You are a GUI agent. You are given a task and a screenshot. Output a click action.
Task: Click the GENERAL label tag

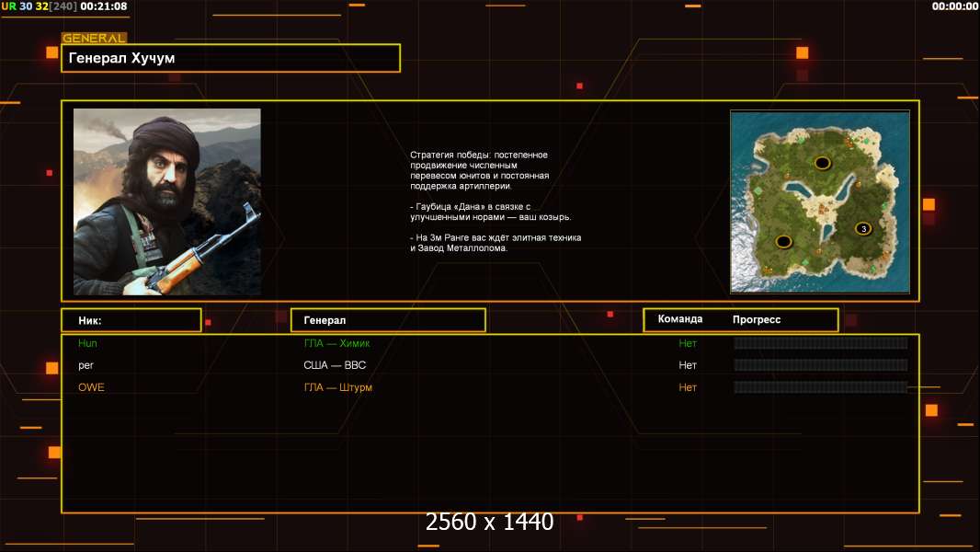coord(95,38)
